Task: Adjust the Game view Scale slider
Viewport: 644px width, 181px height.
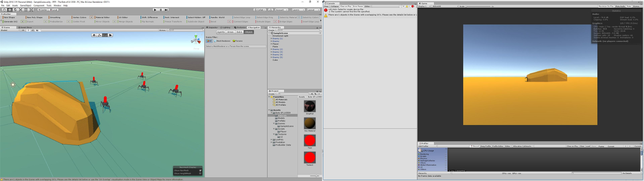Action: pyautogui.click(x=478, y=6)
